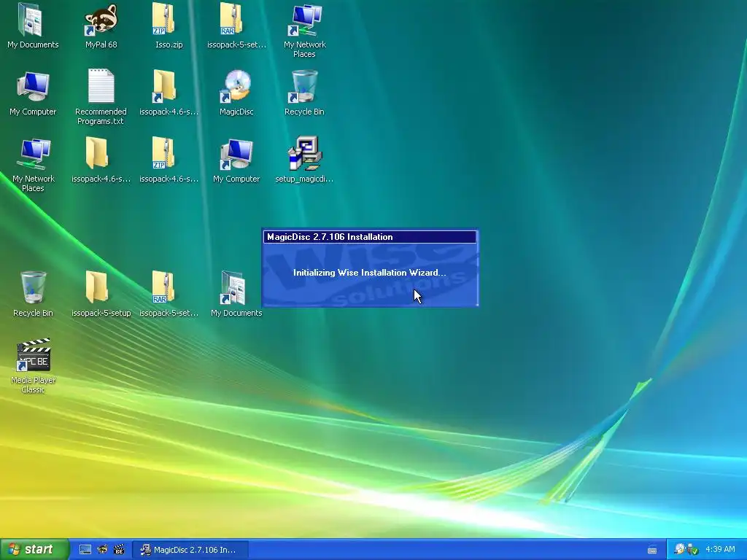Launch MyPal raccoon from Quick Launch

pos(102,550)
